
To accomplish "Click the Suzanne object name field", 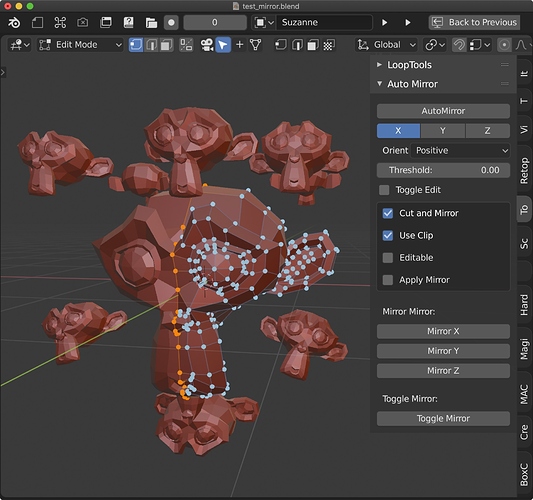I will click(x=324, y=23).
